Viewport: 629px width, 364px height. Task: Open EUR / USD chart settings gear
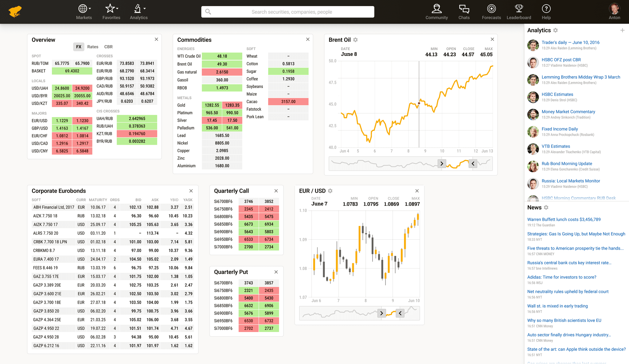330,191
